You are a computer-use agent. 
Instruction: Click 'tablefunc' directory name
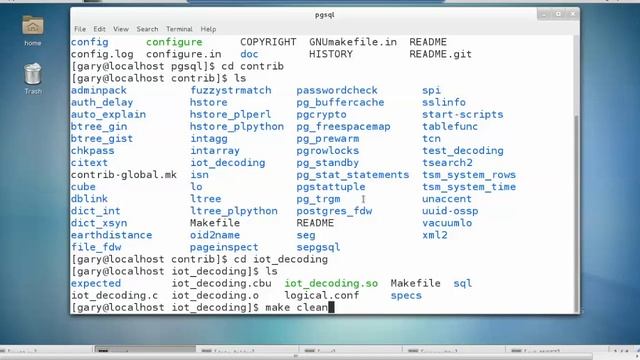[450, 127]
